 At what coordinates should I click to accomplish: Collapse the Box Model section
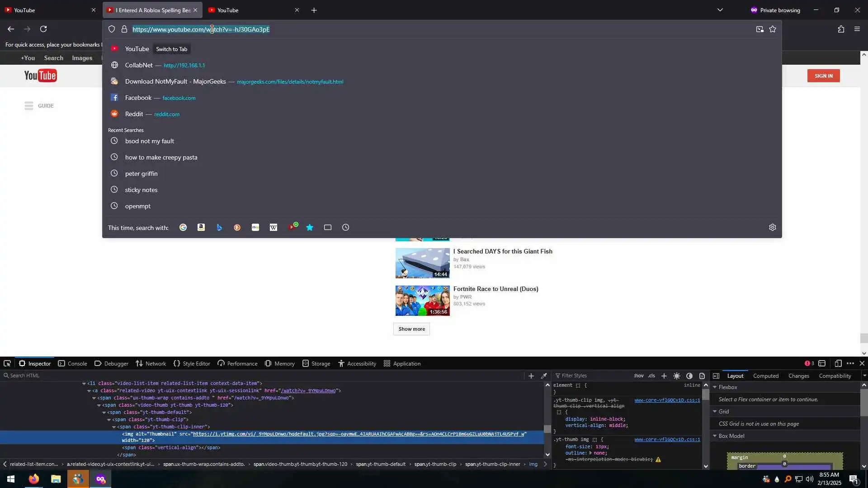click(715, 436)
